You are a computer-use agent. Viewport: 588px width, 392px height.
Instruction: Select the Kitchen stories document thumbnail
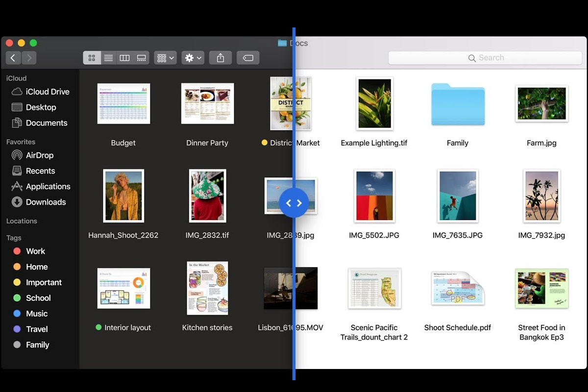tap(207, 288)
